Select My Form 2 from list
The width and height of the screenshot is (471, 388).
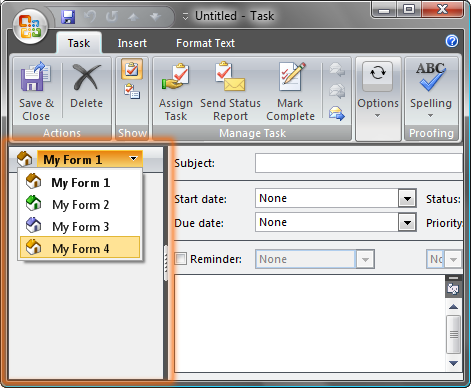80,205
